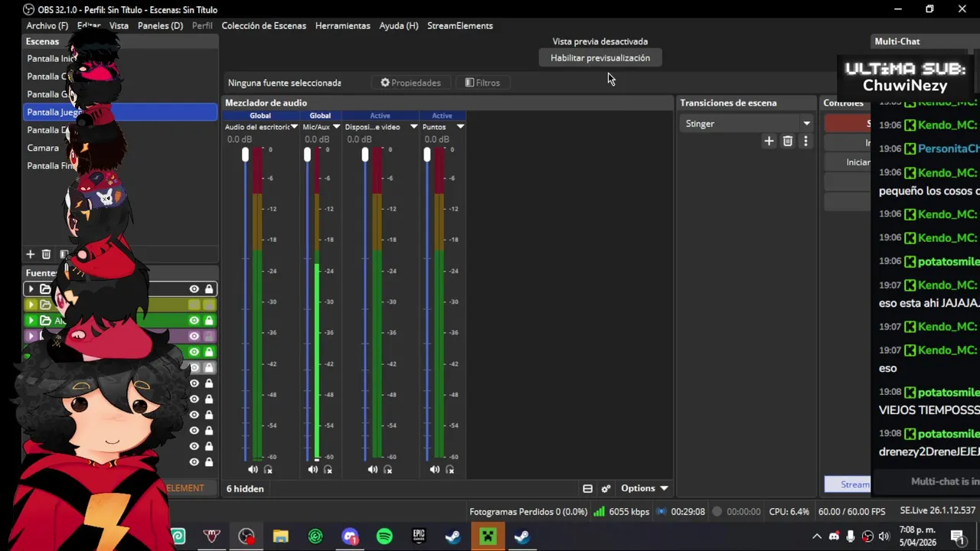Viewport: 980px width, 551px height.
Task: Open the Paneles (D) menu
Action: click(x=160, y=25)
